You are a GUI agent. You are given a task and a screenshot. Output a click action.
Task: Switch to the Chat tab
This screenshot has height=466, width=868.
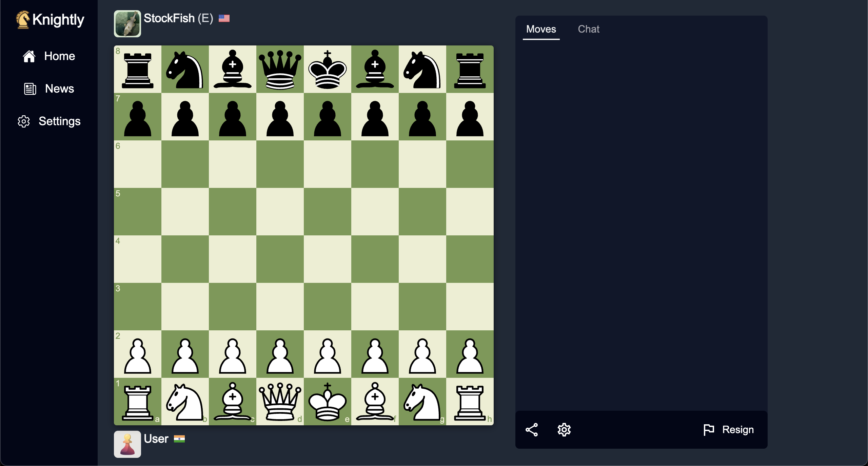(589, 29)
